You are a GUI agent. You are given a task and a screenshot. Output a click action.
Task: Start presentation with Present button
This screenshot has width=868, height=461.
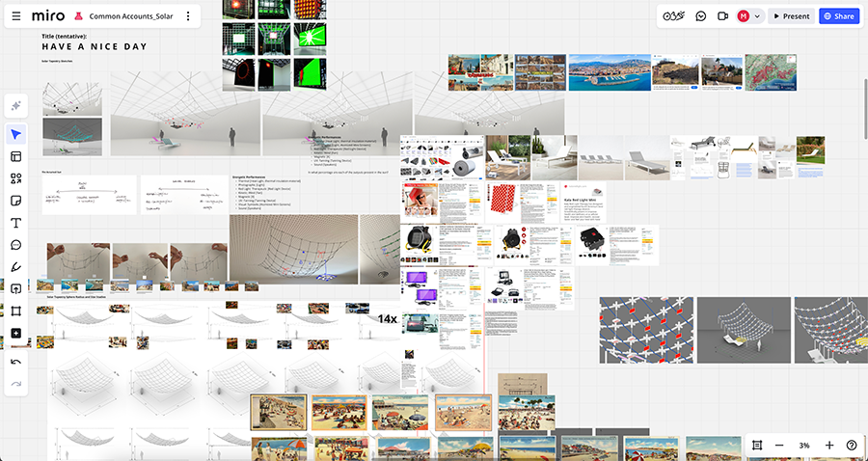(x=791, y=16)
